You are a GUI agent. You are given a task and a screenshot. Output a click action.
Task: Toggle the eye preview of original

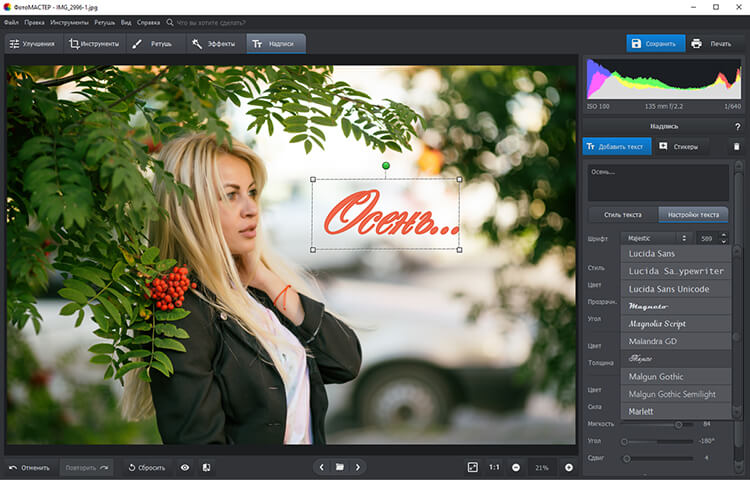[x=185, y=467]
